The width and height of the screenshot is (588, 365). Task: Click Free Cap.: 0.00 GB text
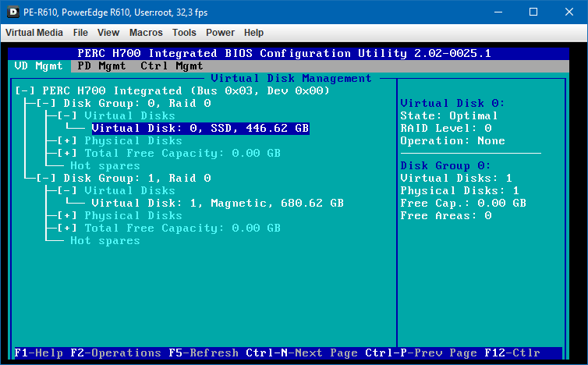point(463,204)
